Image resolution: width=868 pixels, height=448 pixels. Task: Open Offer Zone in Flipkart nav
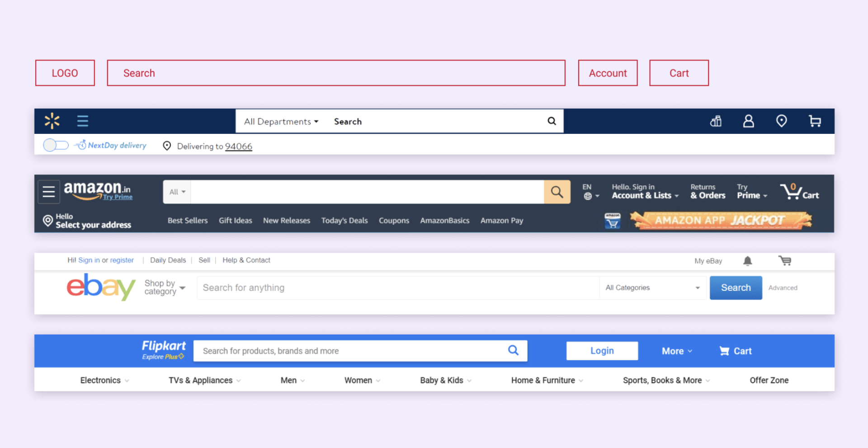(x=769, y=381)
